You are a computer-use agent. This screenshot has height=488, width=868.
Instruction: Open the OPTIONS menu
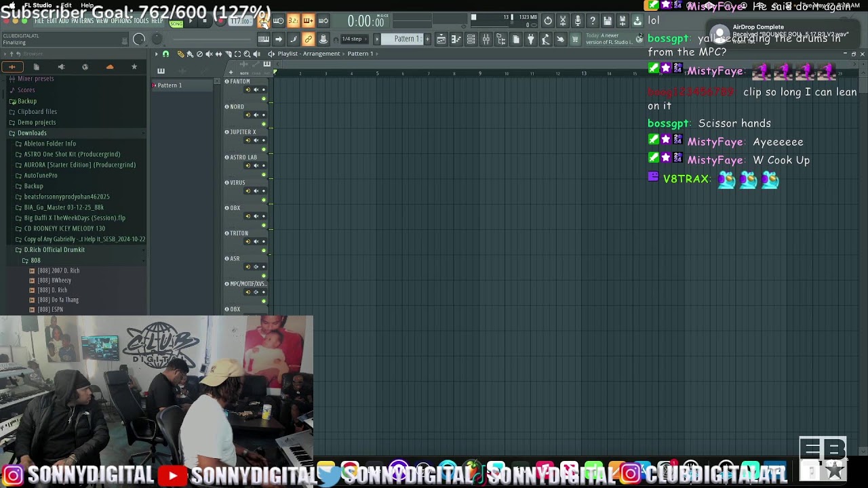[121, 21]
